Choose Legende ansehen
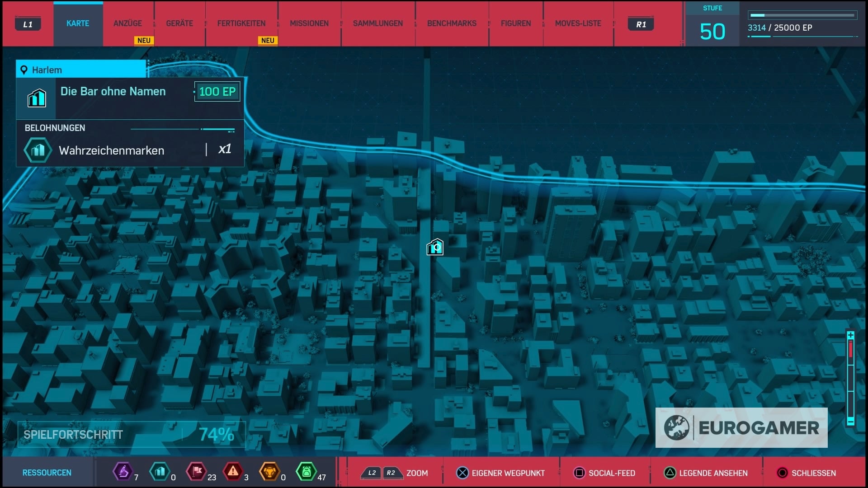Image resolution: width=868 pixels, height=488 pixels. tap(713, 473)
